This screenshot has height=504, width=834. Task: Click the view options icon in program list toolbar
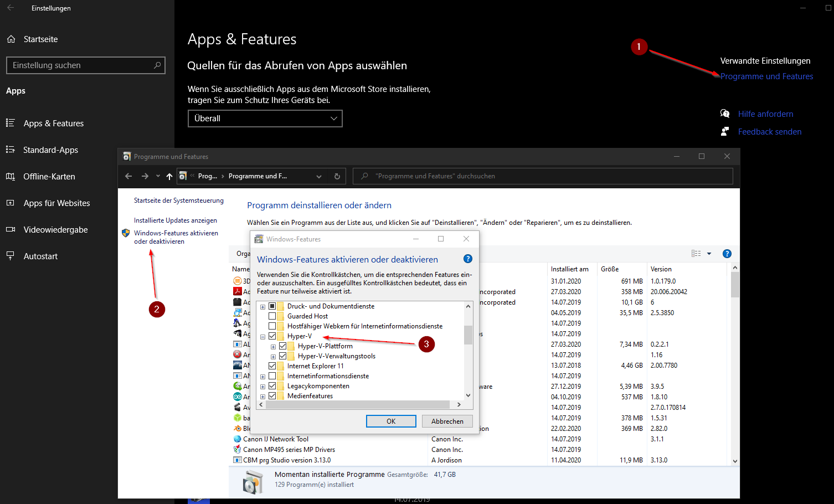[x=696, y=254]
